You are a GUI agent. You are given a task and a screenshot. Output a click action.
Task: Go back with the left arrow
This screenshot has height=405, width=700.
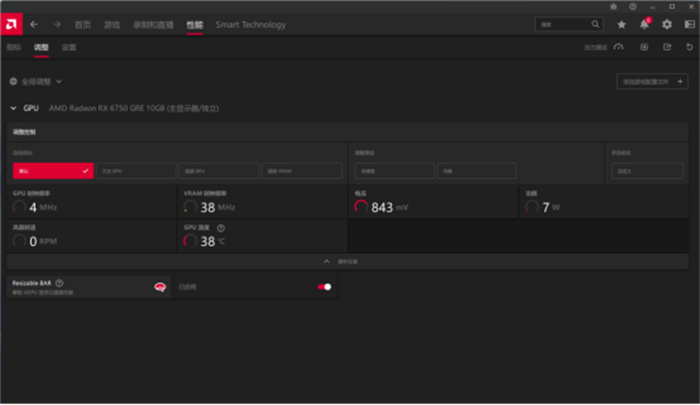coord(34,25)
